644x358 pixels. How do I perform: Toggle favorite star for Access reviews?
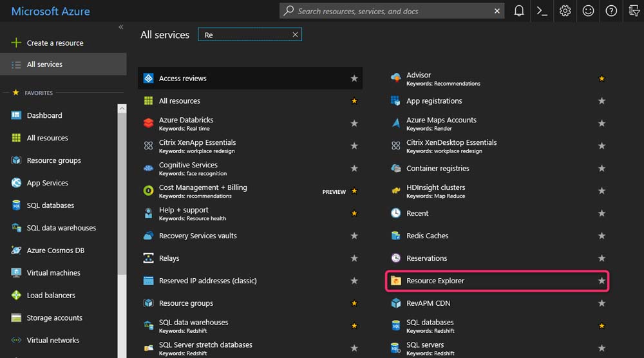[x=354, y=79]
